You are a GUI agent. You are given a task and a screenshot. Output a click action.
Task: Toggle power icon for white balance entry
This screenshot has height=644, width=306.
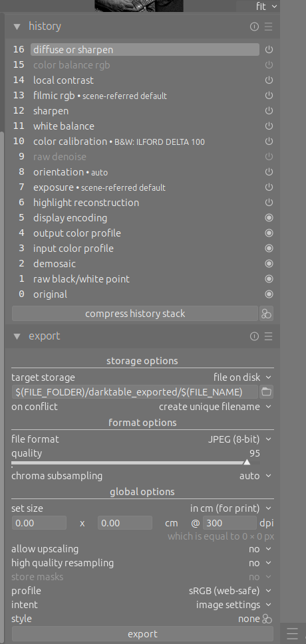tap(269, 126)
